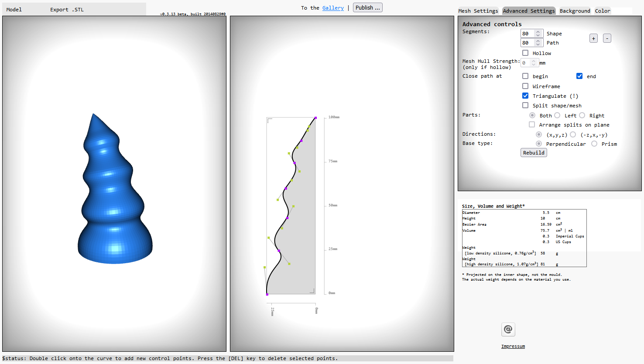The width and height of the screenshot is (644, 364).
Task: Open the Background tab
Action: click(x=575, y=11)
